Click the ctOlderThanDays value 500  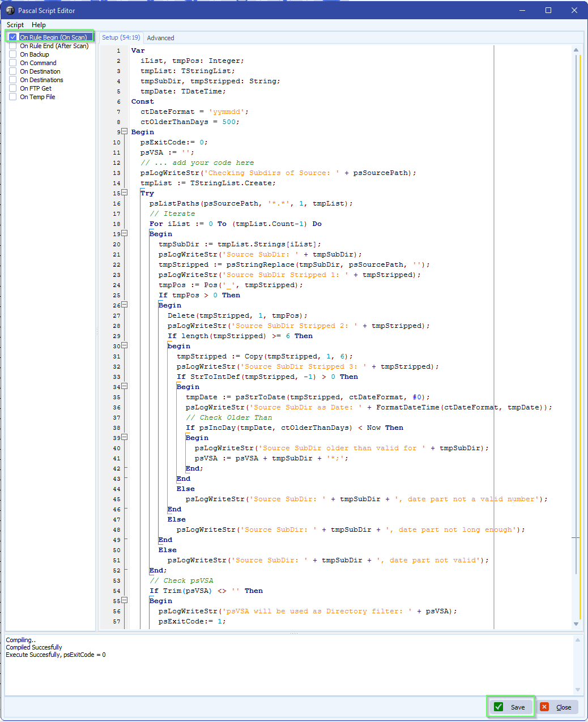[229, 122]
